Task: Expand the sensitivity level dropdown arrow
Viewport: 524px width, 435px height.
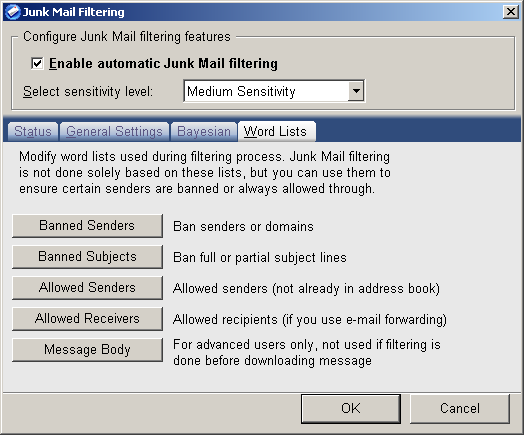Action: (356, 91)
